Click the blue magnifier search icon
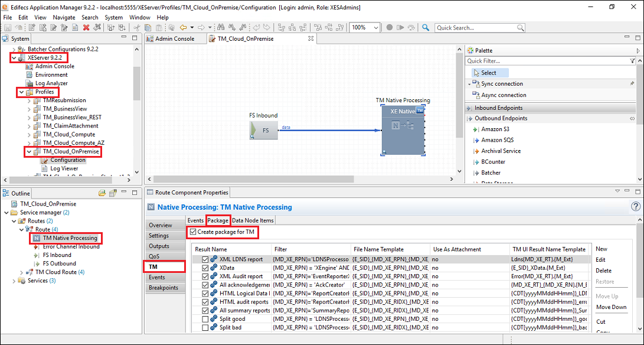644x345 pixels. pyautogui.click(x=426, y=28)
